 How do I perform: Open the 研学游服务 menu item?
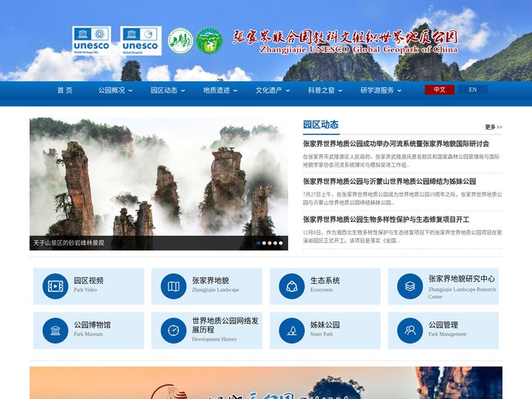click(x=377, y=90)
